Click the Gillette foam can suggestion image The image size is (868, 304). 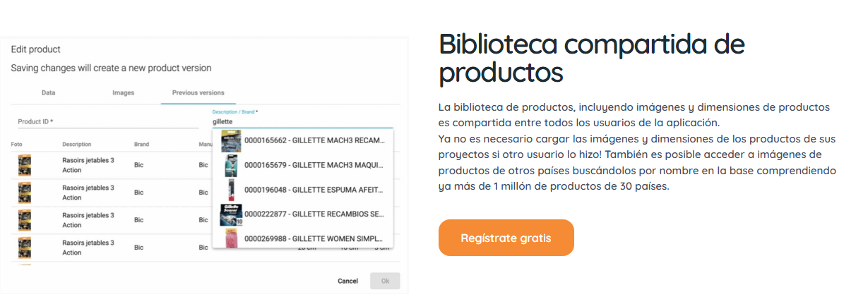231,190
